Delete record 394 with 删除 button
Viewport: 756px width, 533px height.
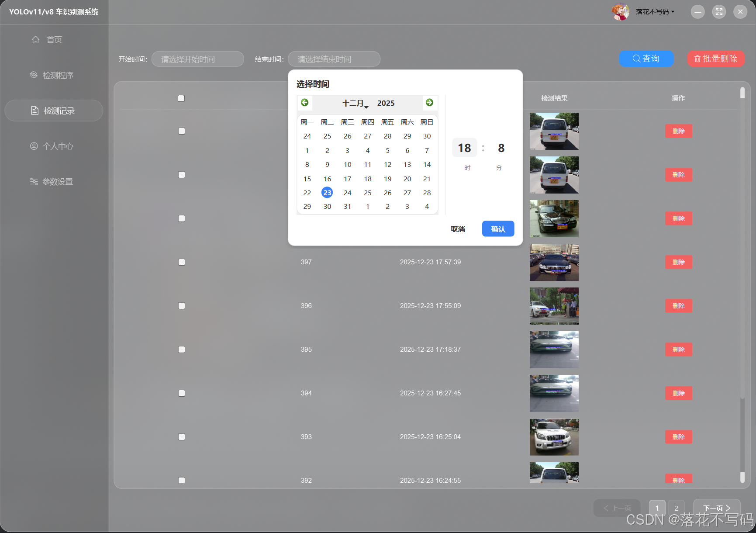[679, 393]
